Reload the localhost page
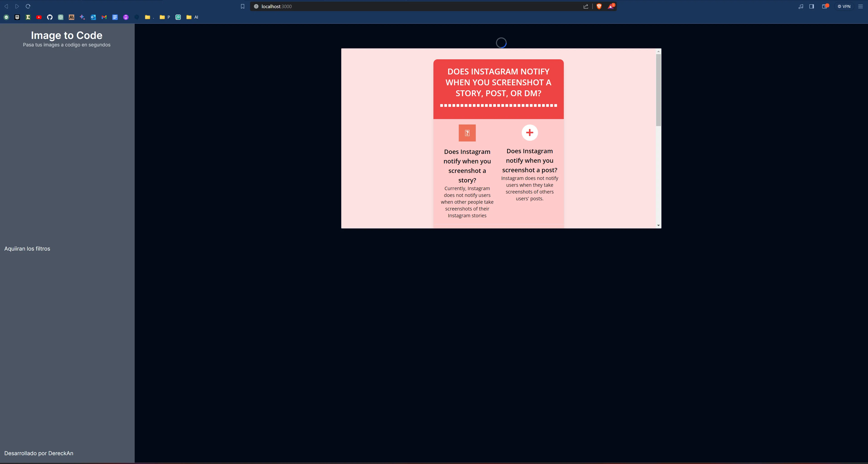 click(x=28, y=6)
